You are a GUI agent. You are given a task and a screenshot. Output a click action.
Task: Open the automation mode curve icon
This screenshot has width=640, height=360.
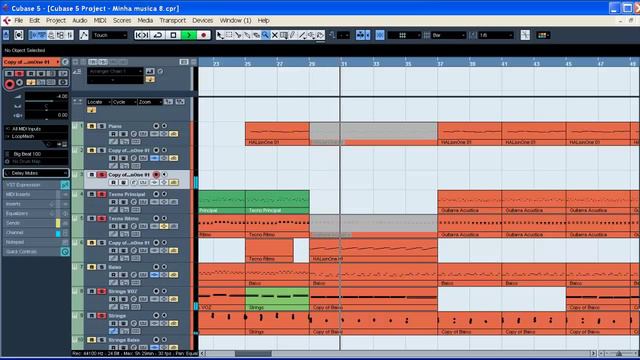[x=83, y=36]
